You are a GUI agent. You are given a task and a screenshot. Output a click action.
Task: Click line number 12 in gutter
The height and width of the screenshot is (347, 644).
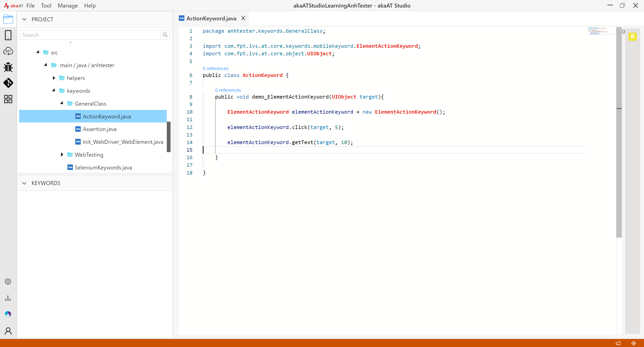189,127
